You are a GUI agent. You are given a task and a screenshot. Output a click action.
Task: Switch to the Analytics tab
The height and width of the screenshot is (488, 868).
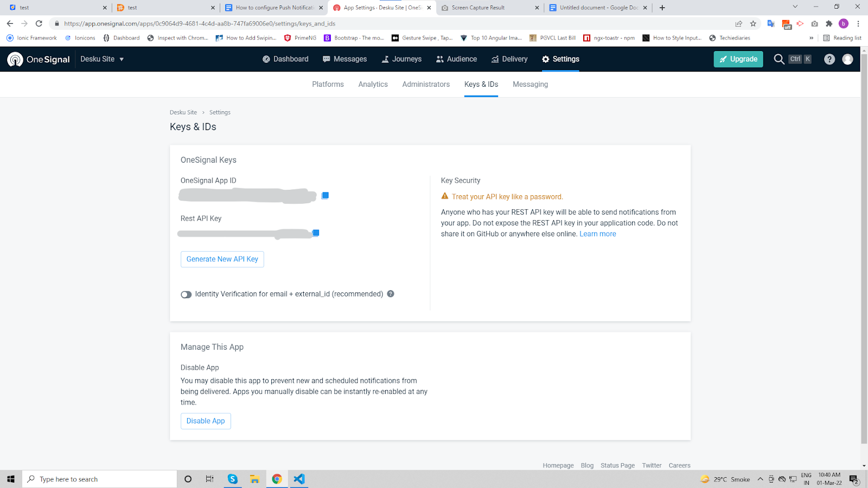click(373, 84)
